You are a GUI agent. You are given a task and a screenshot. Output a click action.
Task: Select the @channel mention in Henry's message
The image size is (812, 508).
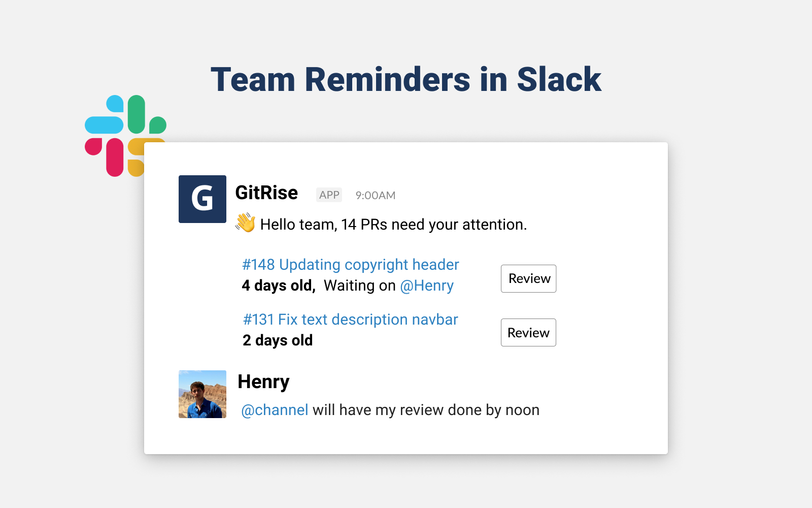pyautogui.click(x=275, y=410)
